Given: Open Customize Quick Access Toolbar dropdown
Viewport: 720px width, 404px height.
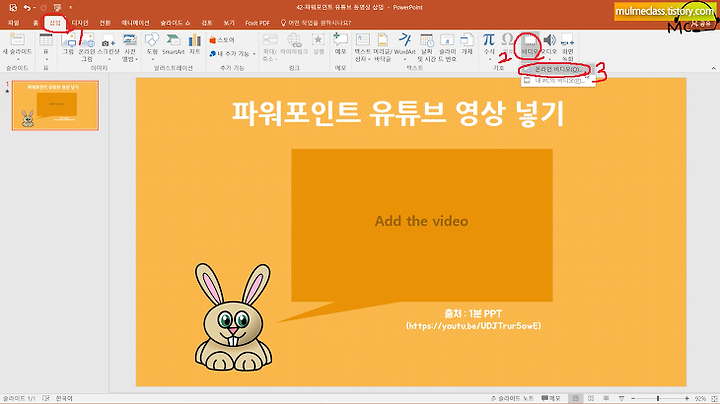Looking at the screenshot, I should point(70,7).
